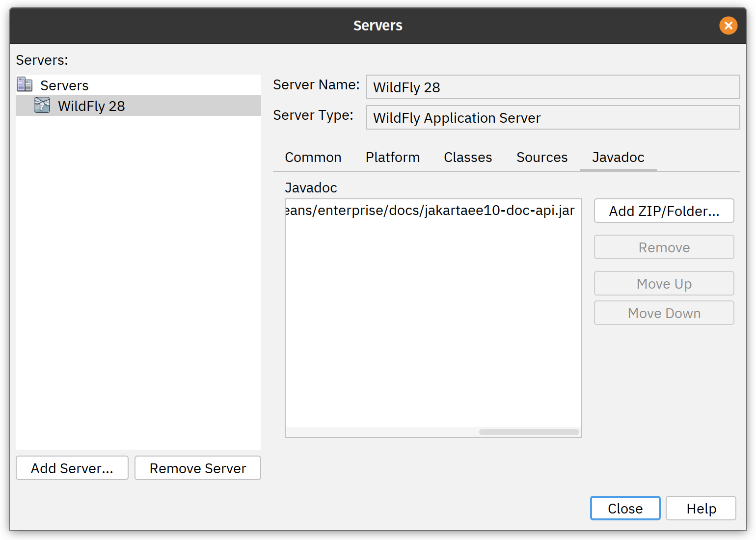
Task: Click the Server Type: label
Action: [313, 115]
